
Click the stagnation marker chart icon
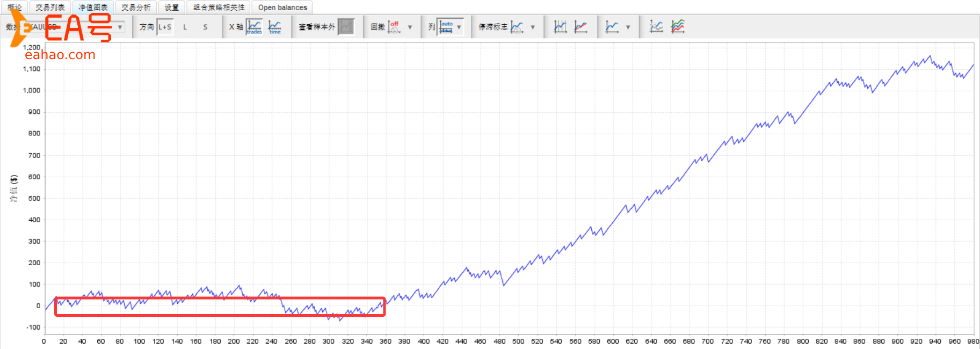click(x=517, y=27)
